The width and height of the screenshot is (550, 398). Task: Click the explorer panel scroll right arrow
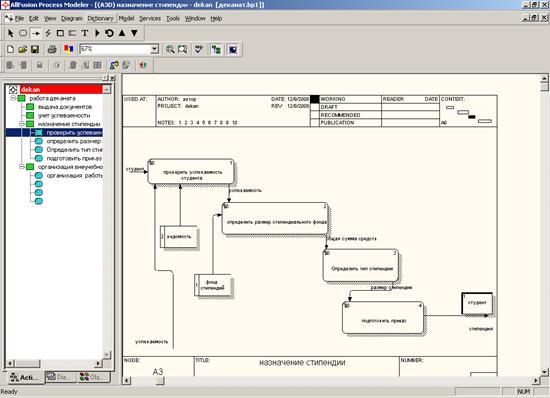pyautogui.click(x=99, y=364)
